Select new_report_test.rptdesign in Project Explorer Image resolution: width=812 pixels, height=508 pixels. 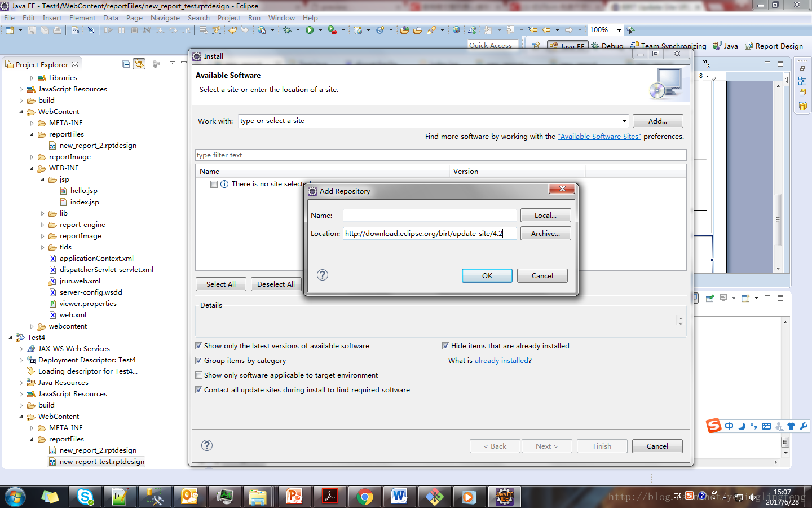[102, 462]
